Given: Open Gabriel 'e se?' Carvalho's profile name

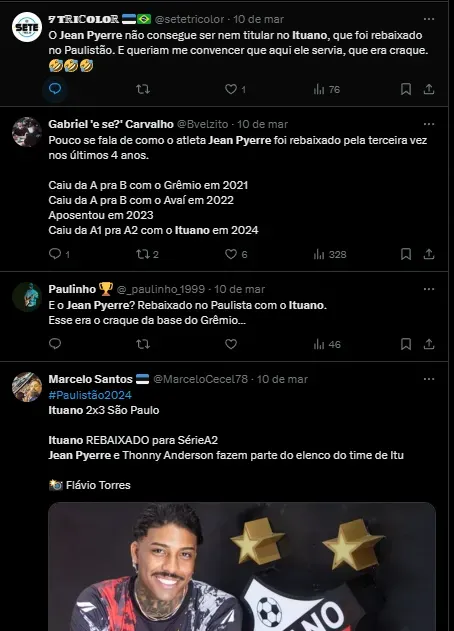Looking at the screenshot, I should 111,124.
